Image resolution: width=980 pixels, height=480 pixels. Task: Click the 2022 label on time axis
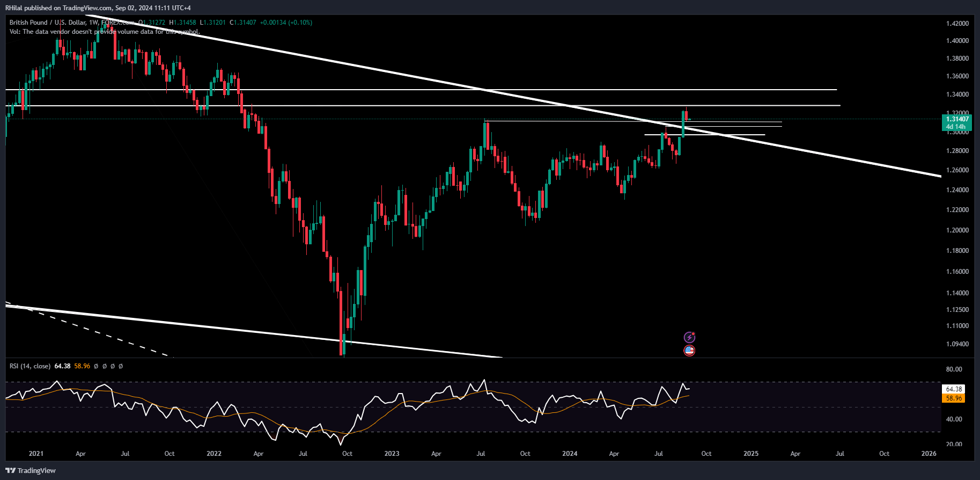click(214, 454)
